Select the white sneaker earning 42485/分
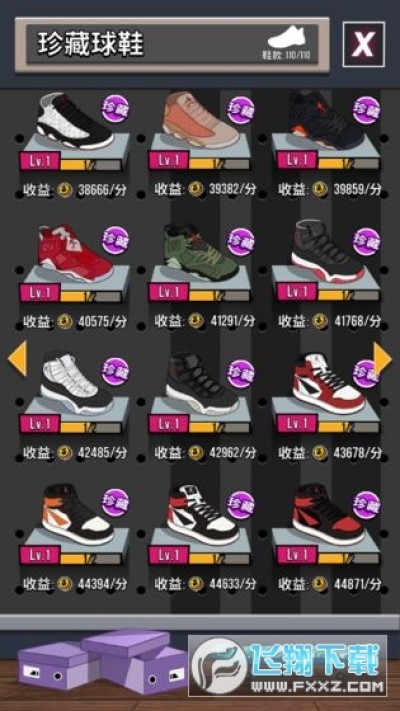The image size is (400, 711). [x=77, y=383]
